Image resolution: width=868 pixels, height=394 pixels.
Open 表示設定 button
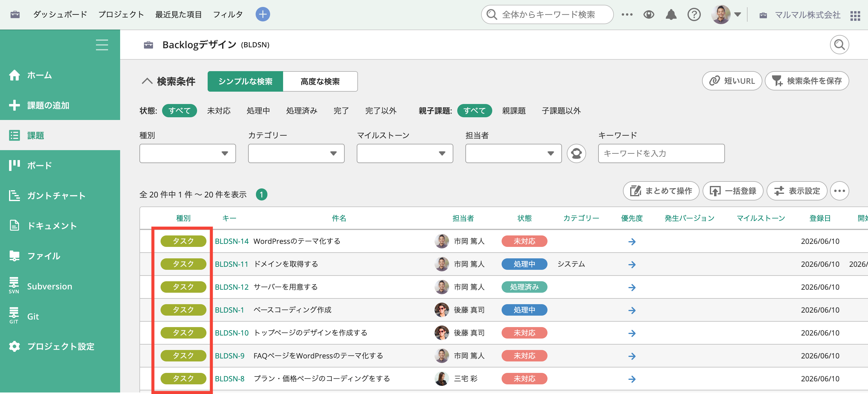point(797,191)
